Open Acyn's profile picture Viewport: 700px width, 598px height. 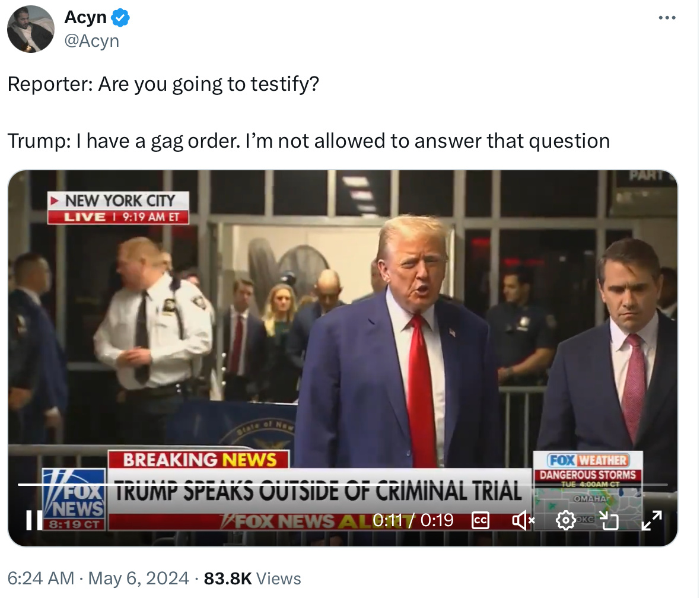(x=30, y=29)
